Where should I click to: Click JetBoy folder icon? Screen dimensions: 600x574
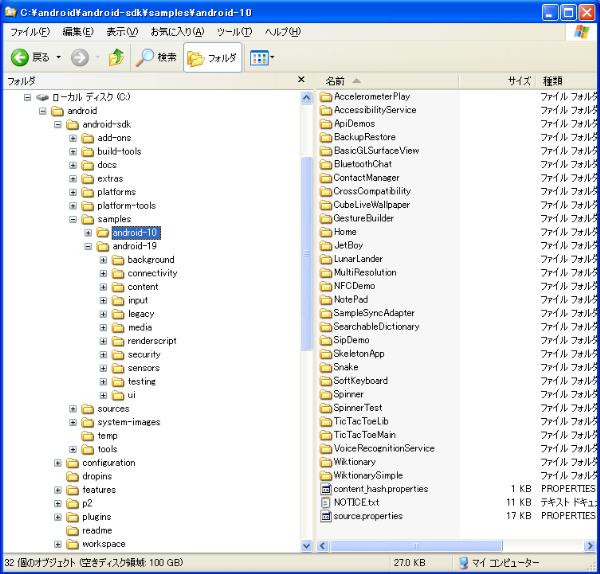tap(326, 246)
